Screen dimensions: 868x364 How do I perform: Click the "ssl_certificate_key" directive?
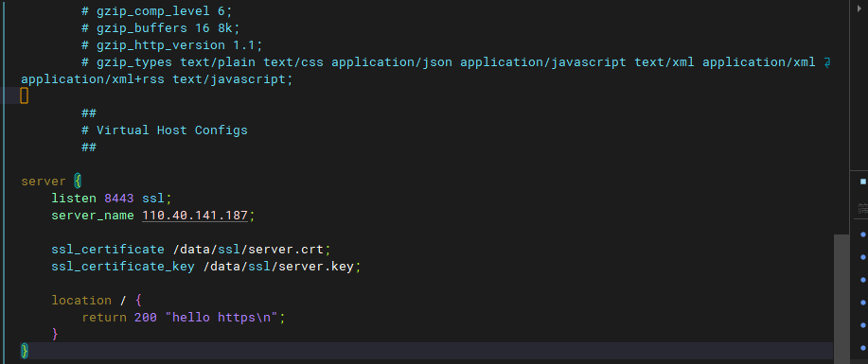pyautogui.click(x=123, y=267)
